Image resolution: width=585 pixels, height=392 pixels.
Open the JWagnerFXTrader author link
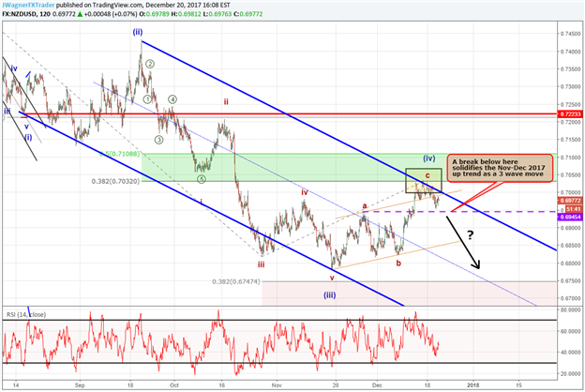(28, 6)
